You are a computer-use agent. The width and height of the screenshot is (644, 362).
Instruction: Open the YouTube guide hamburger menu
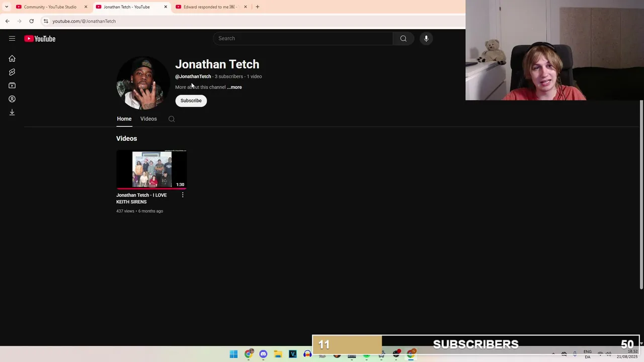[12, 39]
